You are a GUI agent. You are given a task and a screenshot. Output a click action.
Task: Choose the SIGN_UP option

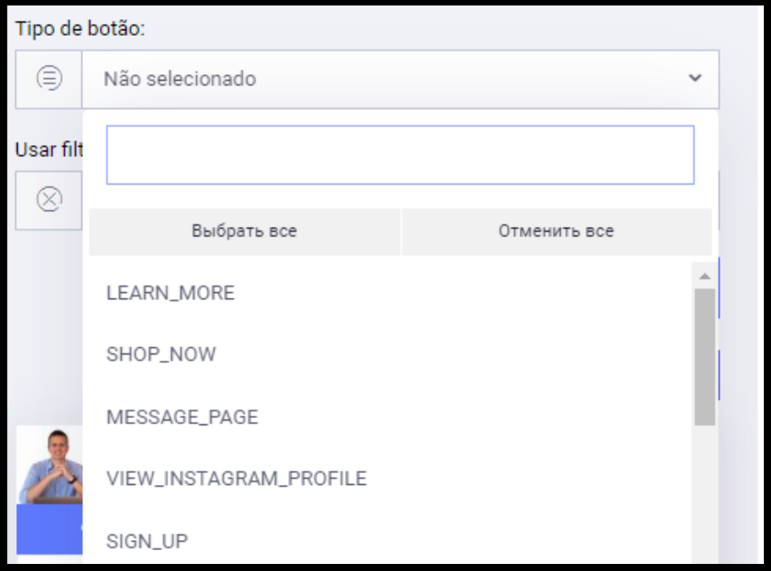point(386,541)
